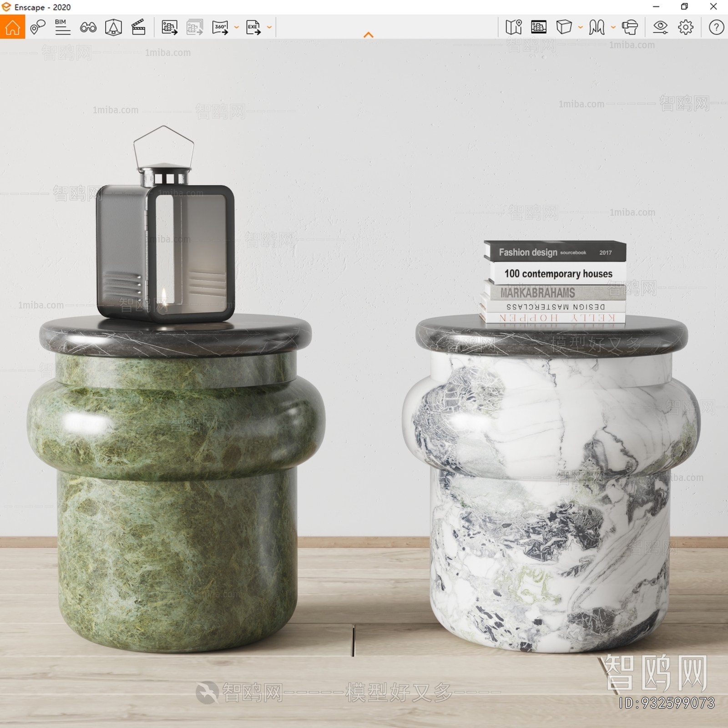Viewport: 728px width, 728px height.
Task: Enable VR headset mode
Action: coord(630,27)
